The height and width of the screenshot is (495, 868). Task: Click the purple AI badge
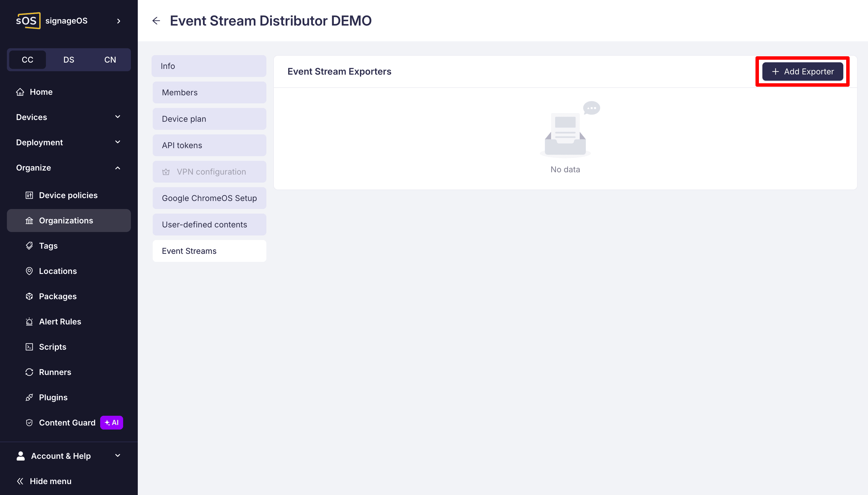[111, 423]
